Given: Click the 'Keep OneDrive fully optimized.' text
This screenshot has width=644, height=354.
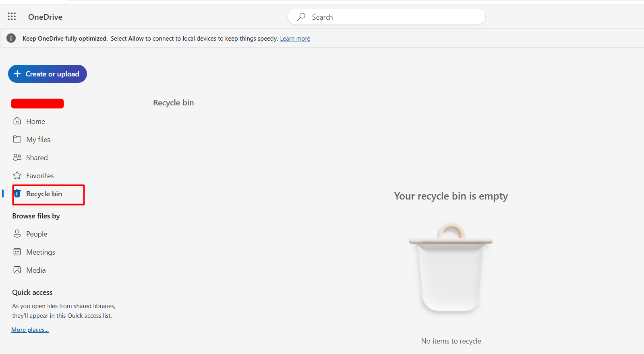Looking at the screenshot, I should pyautogui.click(x=65, y=39).
